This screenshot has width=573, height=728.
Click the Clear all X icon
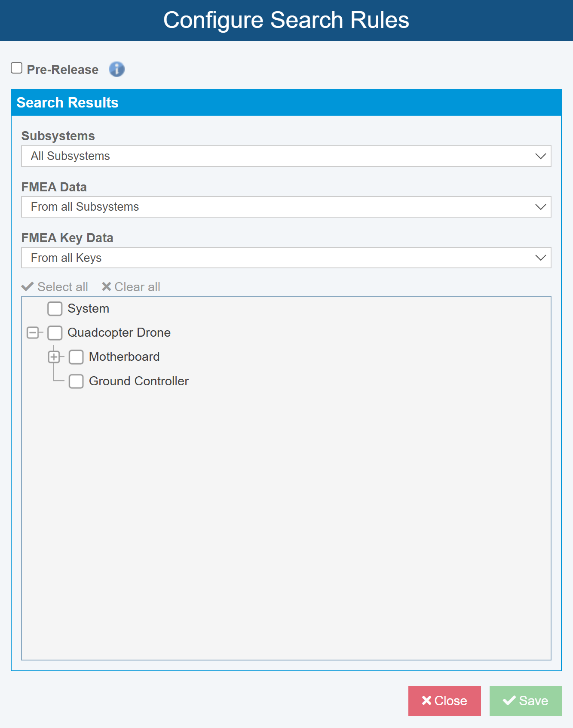click(107, 287)
